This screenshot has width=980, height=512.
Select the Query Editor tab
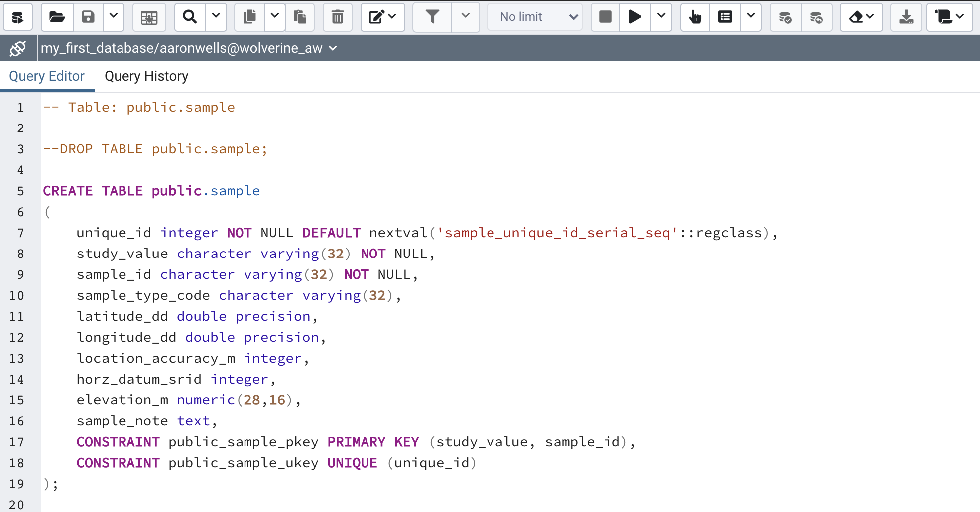(x=47, y=76)
